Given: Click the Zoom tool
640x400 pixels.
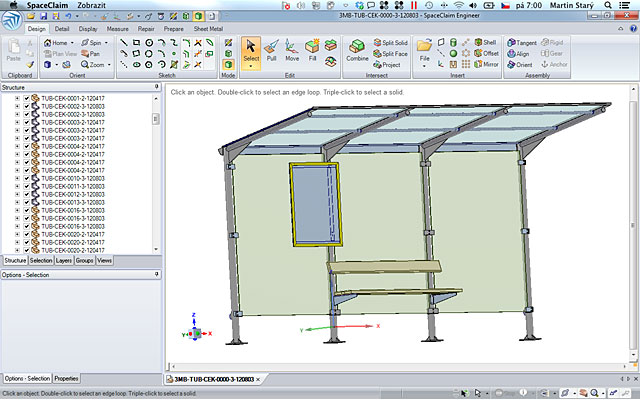Looking at the screenshot, I should pyautogui.click(x=92, y=64).
